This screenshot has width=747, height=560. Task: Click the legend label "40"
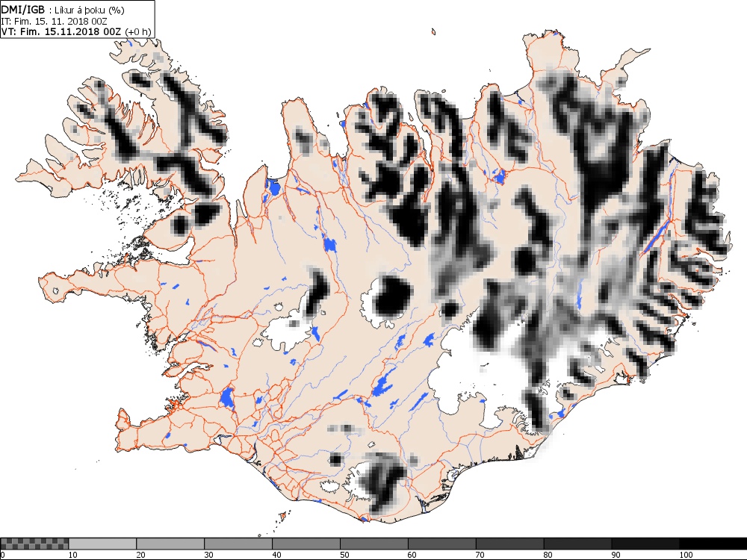tap(277, 555)
